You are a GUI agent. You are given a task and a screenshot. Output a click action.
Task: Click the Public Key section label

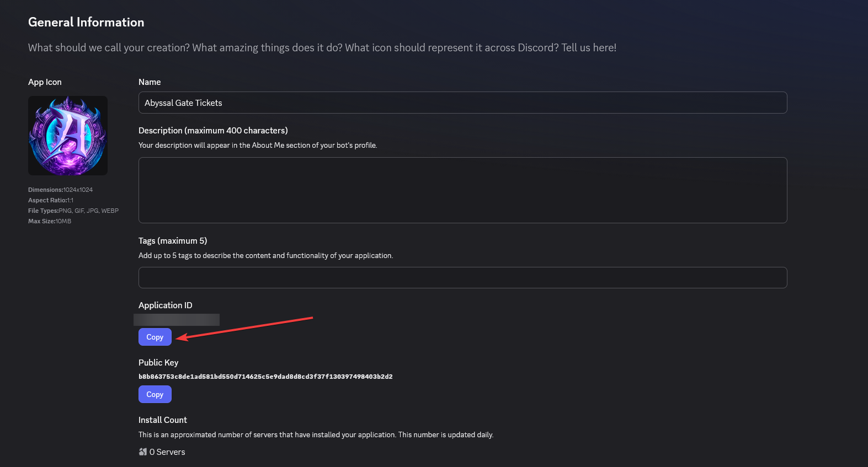(158, 362)
